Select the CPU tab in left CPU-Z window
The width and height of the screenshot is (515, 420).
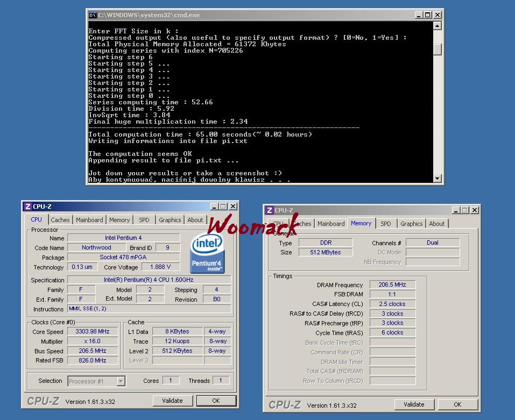pyautogui.click(x=37, y=219)
